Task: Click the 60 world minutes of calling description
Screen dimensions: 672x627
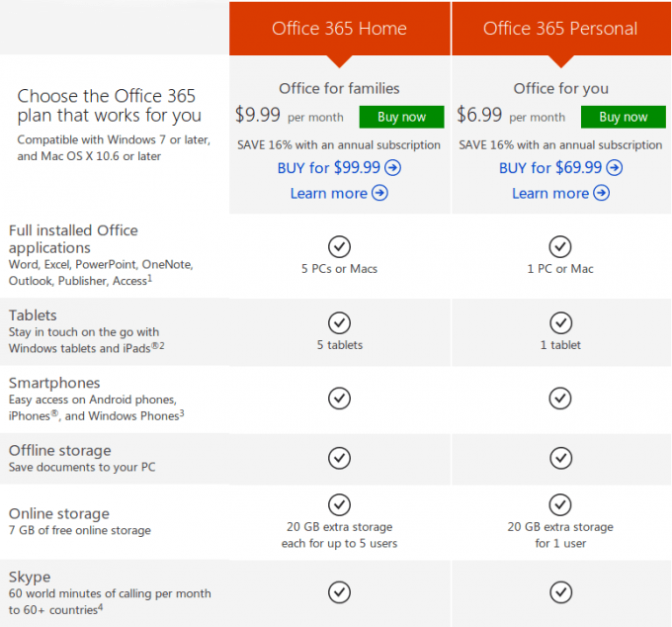Action: pos(110,601)
